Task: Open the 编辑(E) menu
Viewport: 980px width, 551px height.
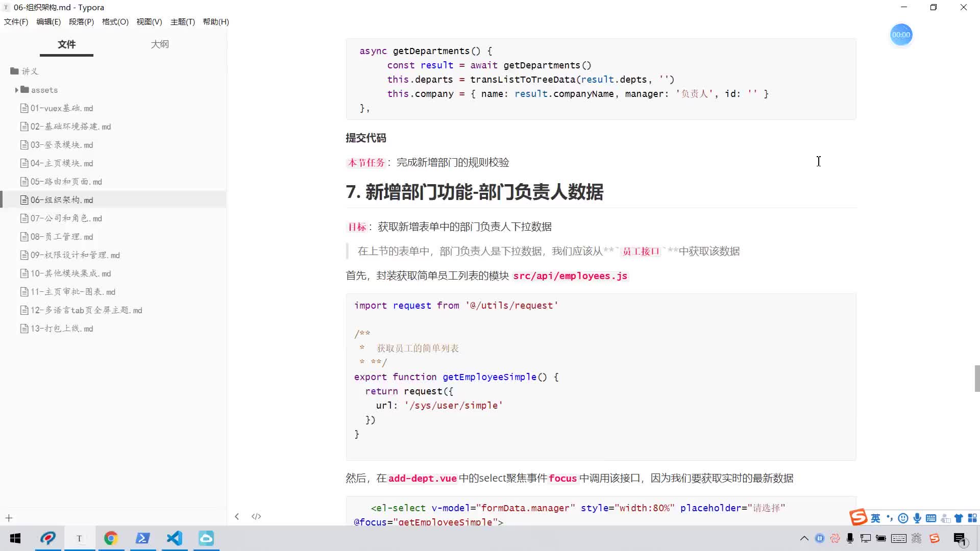Action: 48,22
